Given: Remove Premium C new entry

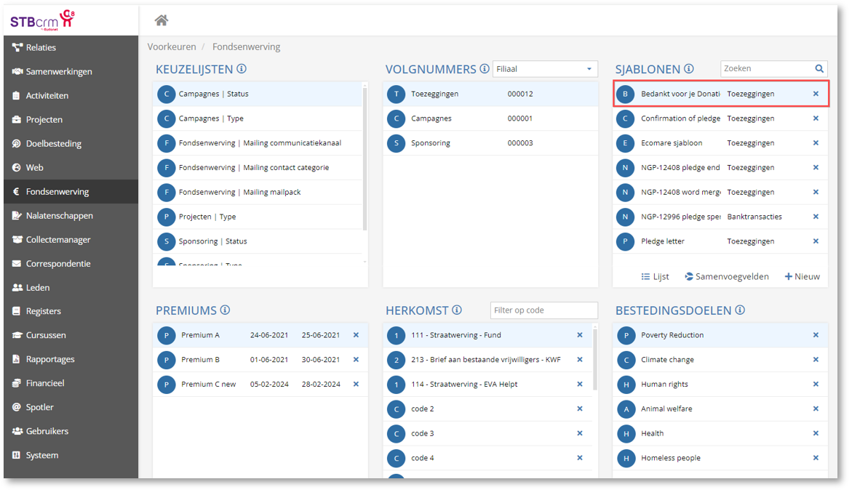Looking at the screenshot, I should click(356, 385).
